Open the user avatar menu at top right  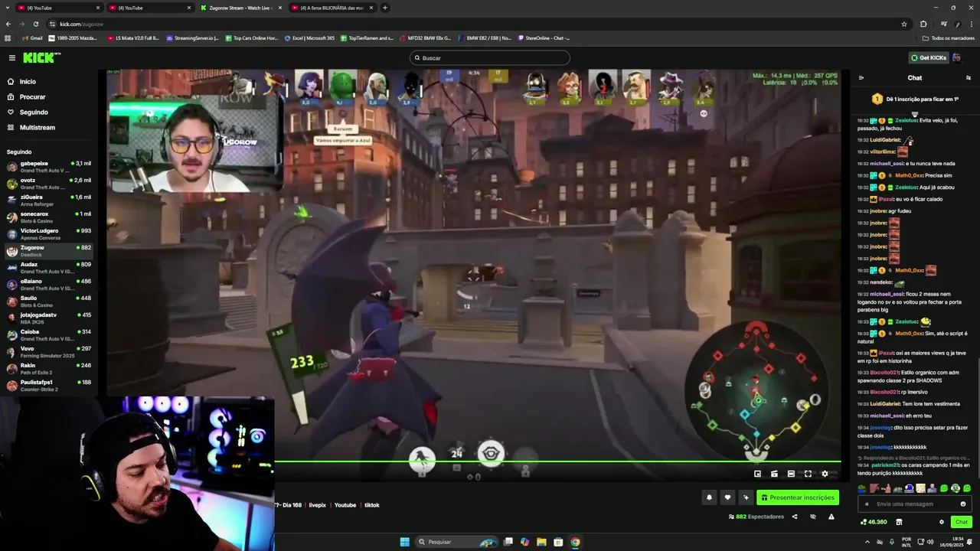click(x=957, y=57)
